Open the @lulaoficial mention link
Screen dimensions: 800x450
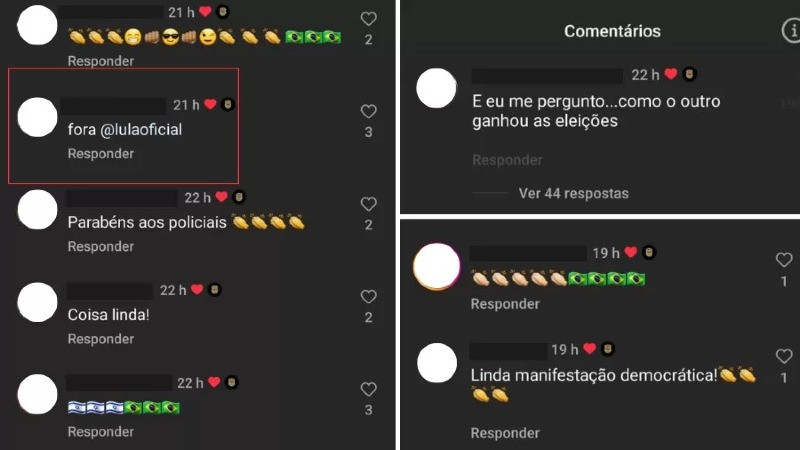141,130
